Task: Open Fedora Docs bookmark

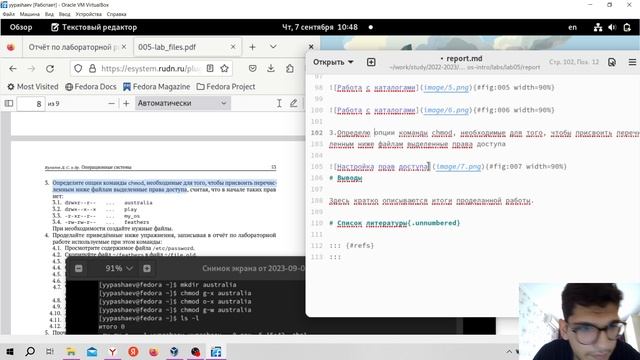Action: point(91,87)
